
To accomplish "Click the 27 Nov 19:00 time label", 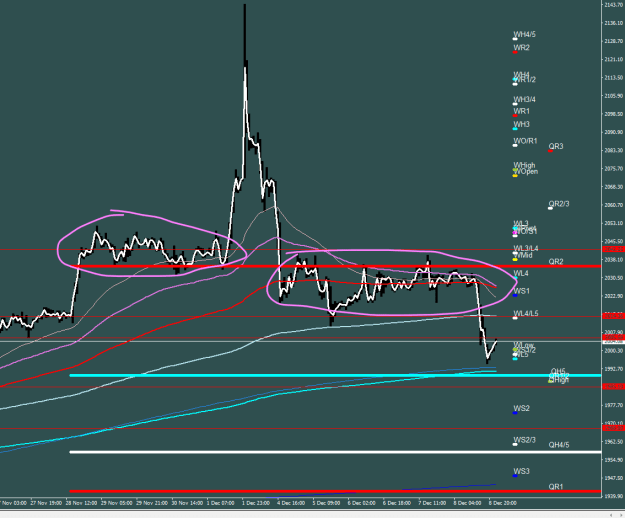I will click(46, 503).
